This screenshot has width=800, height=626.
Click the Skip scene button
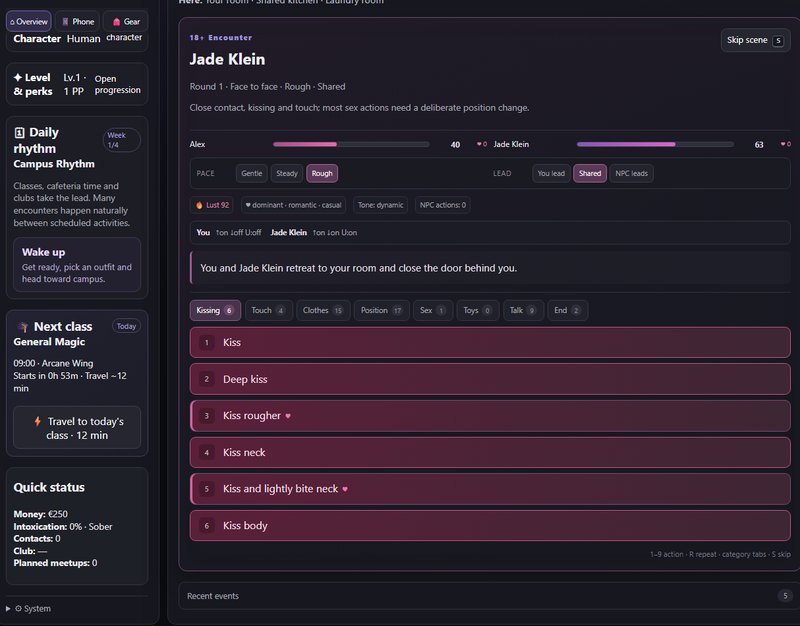[755, 40]
